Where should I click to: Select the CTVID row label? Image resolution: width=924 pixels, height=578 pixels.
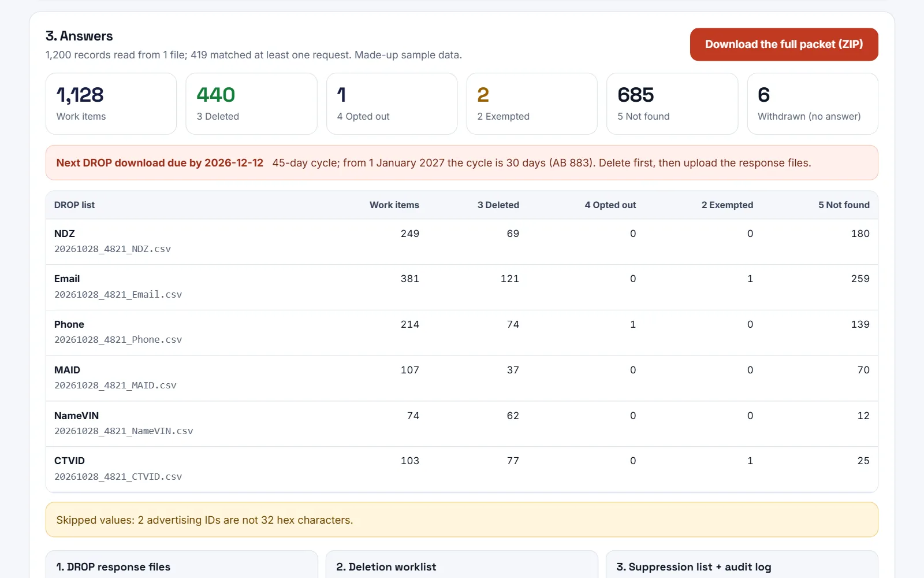point(69,461)
